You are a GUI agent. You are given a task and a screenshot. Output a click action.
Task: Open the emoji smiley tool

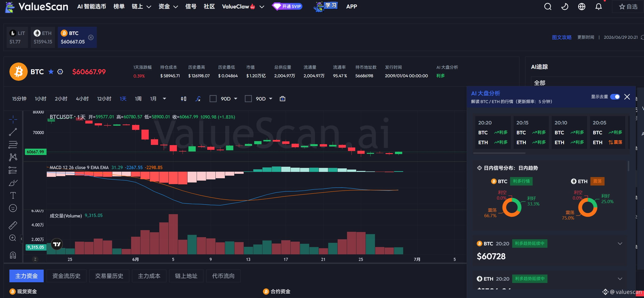[x=13, y=208]
